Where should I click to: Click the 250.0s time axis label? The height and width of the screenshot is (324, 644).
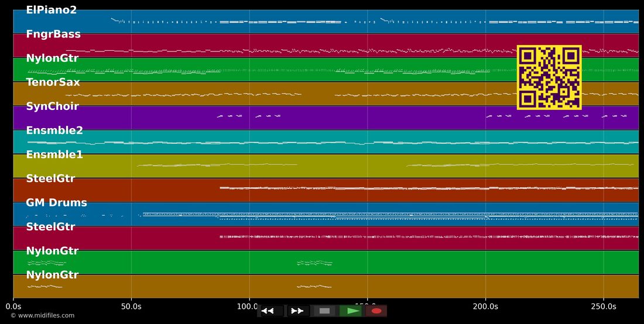[x=604, y=306]
